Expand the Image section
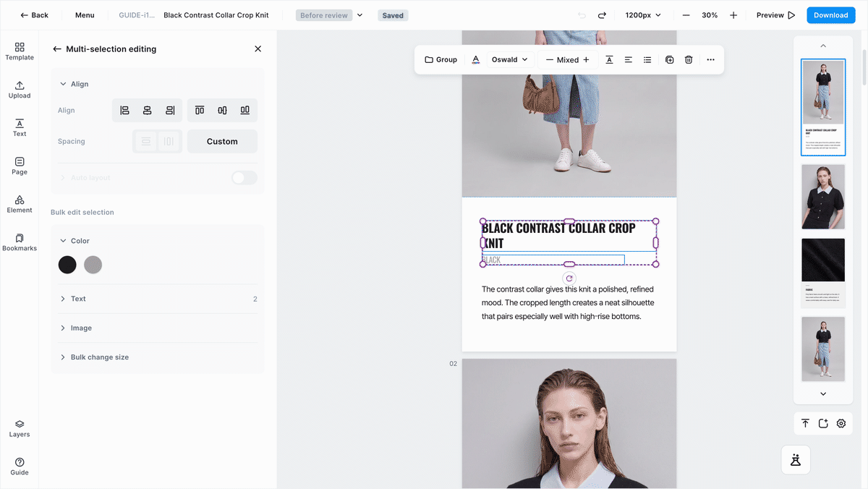Image resolution: width=868 pixels, height=489 pixels. point(158,328)
